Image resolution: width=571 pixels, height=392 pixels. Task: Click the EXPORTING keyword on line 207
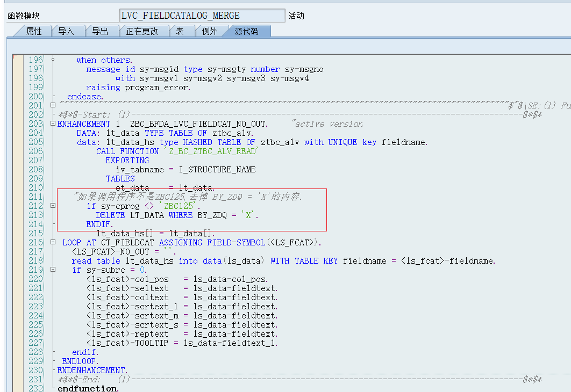pos(127,161)
